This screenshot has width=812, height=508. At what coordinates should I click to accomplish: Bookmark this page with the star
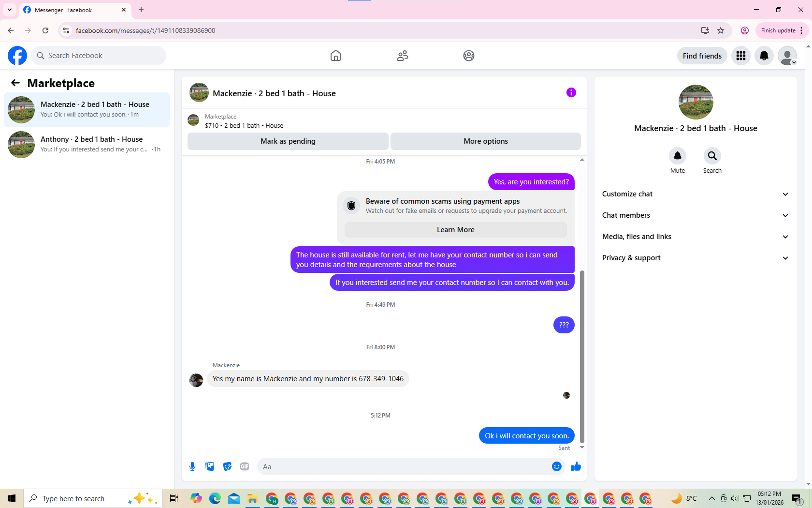tap(721, 30)
